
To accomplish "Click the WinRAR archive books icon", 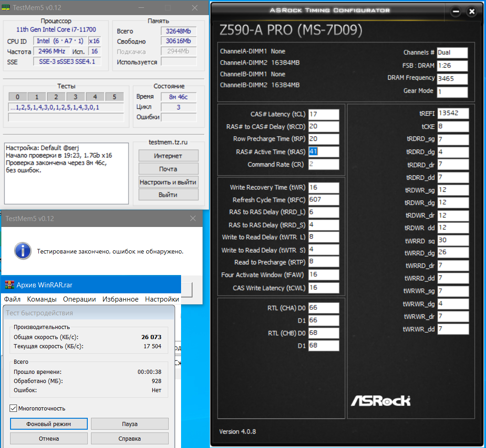I will pos(10,285).
